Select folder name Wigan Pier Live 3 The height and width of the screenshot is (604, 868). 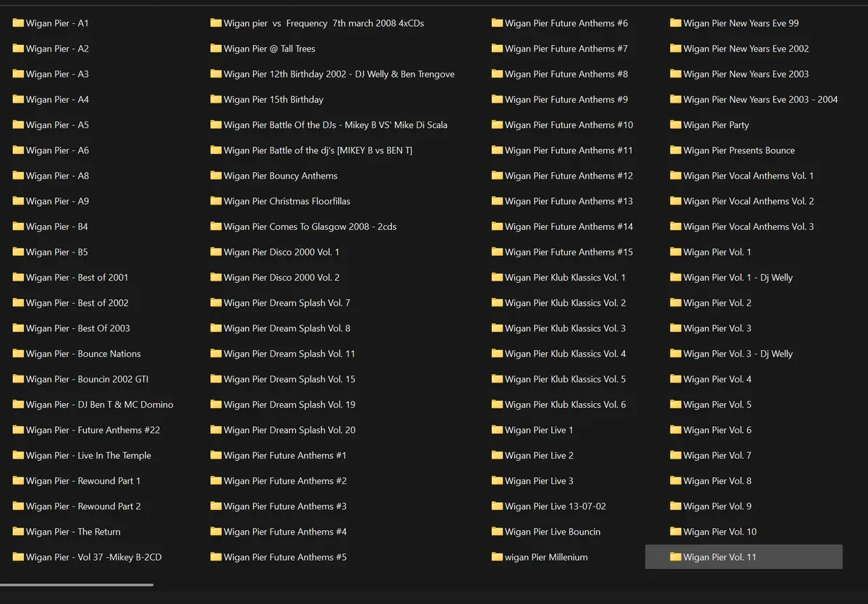pyautogui.click(x=539, y=481)
